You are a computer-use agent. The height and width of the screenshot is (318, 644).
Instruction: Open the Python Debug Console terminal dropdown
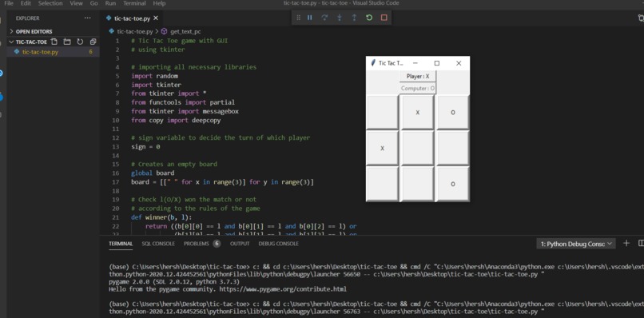576,244
